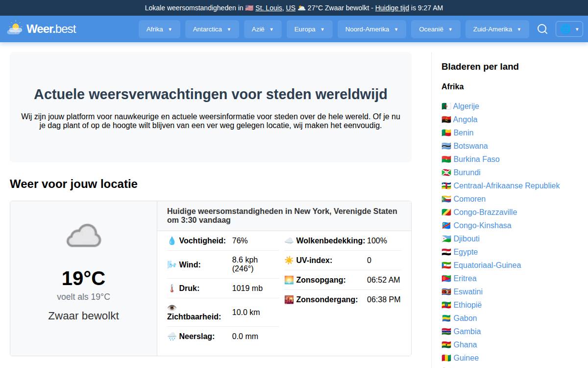Open the Guinee country link
Screen dimensions: 588x368
point(466,358)
